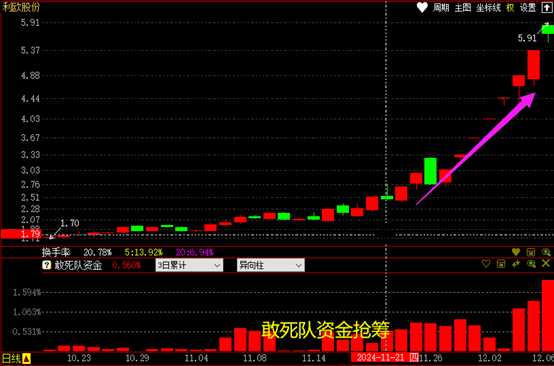Screen dimensions: 554x366
Task: Click the window panel icon in 换手率 row
Action: [x=531, y=252]
